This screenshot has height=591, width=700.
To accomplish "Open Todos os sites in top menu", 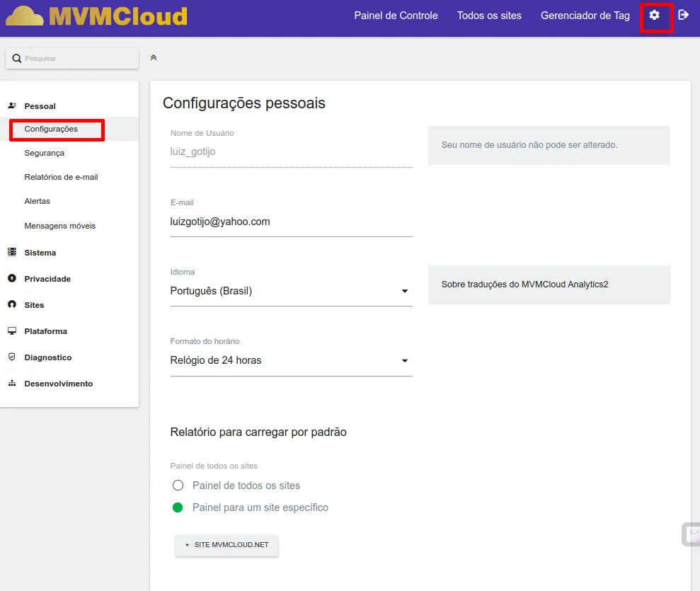I will pyautogui.click(x=489, y=16).
